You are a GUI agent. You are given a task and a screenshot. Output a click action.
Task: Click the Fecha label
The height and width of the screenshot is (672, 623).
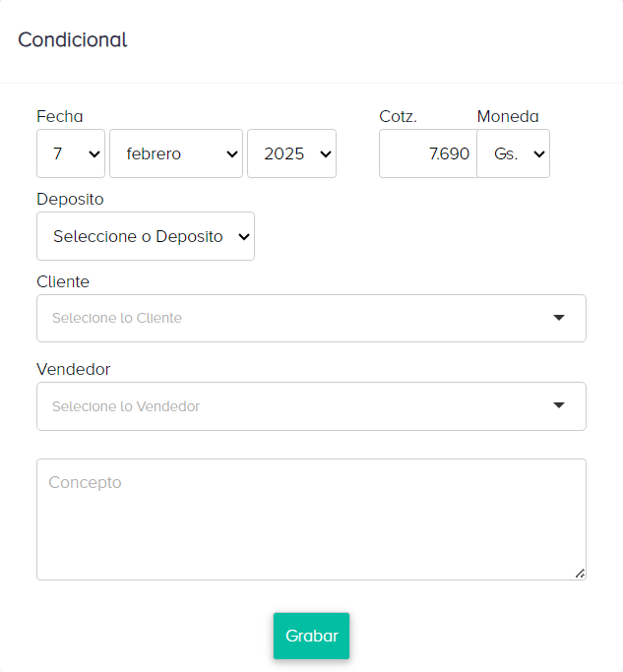click(60, 116)
